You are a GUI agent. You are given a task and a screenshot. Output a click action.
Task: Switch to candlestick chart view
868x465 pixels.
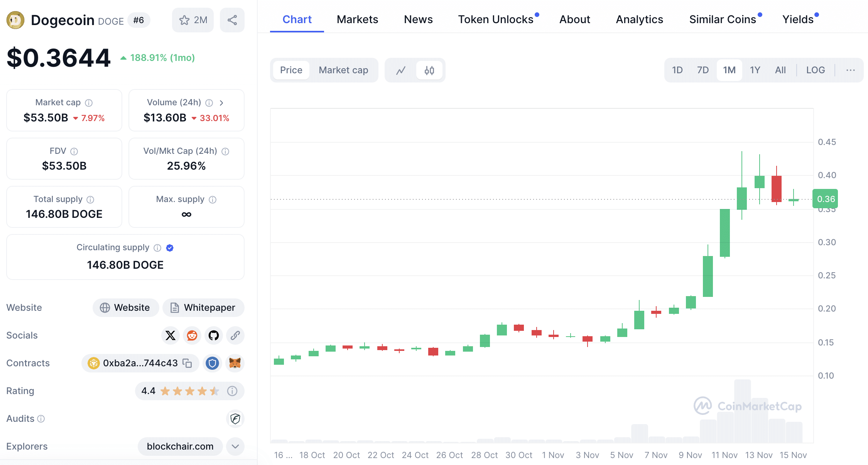[429, 70]
